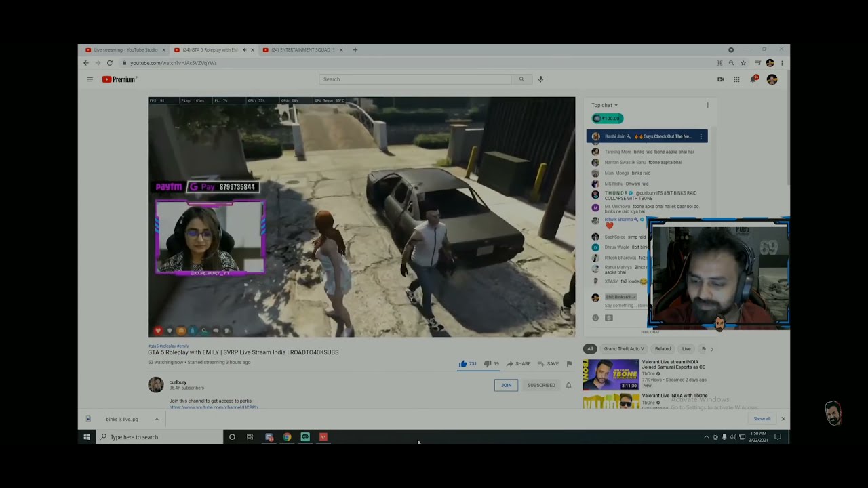
Task: Close the downloads bar
Action: [783, 419]
